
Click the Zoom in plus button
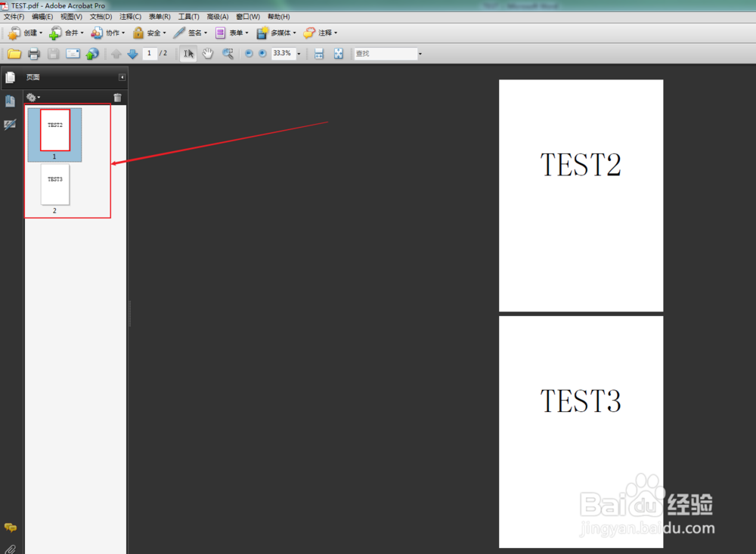click(262, 54)
